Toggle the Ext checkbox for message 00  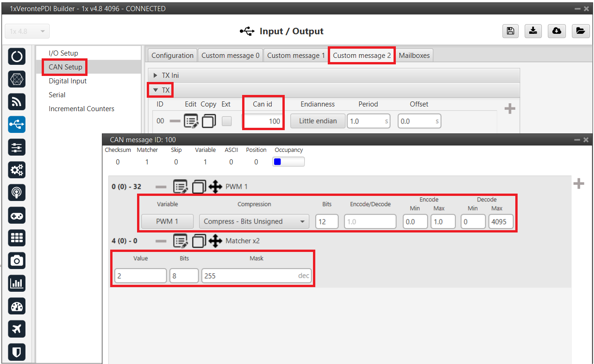pyautogui.click(x=226, y=121)
